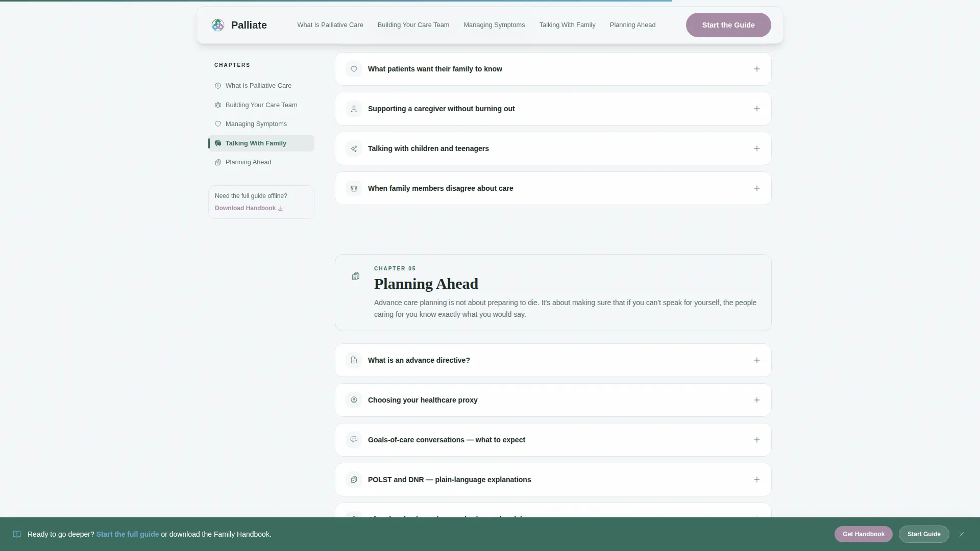980x551 pixels.
Task: Click the chat bubble icon beside 'Goals-of-care conversations'
Action: tap(354, 440)
